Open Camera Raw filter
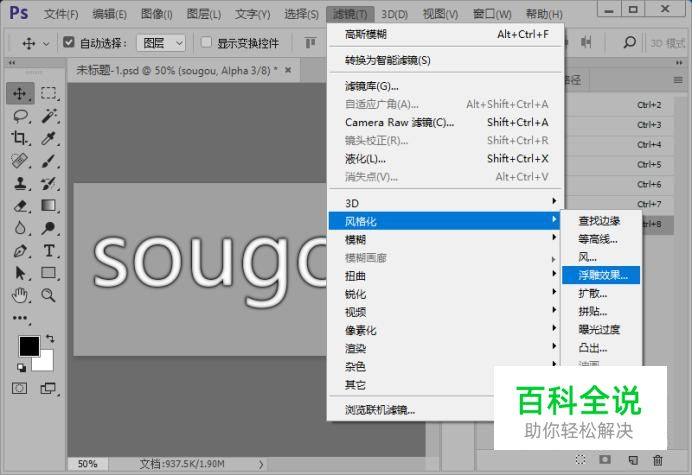The width and height of the screenshot is (692, 475). [446, 122]
